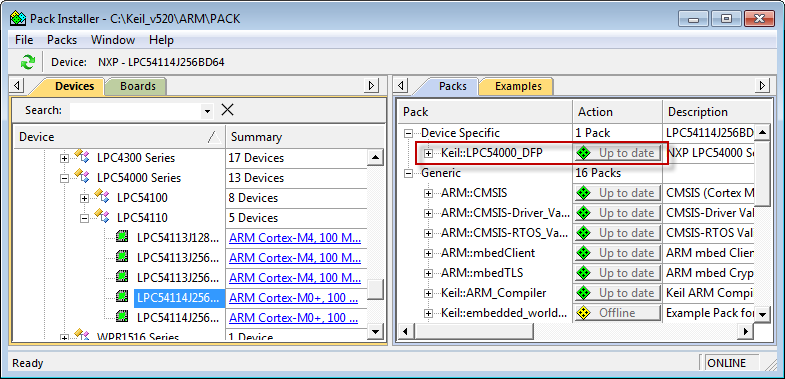Click green diamond icon for ARM::CMSIS
This screenshot has width=785, height=379.
coord(583,193)
